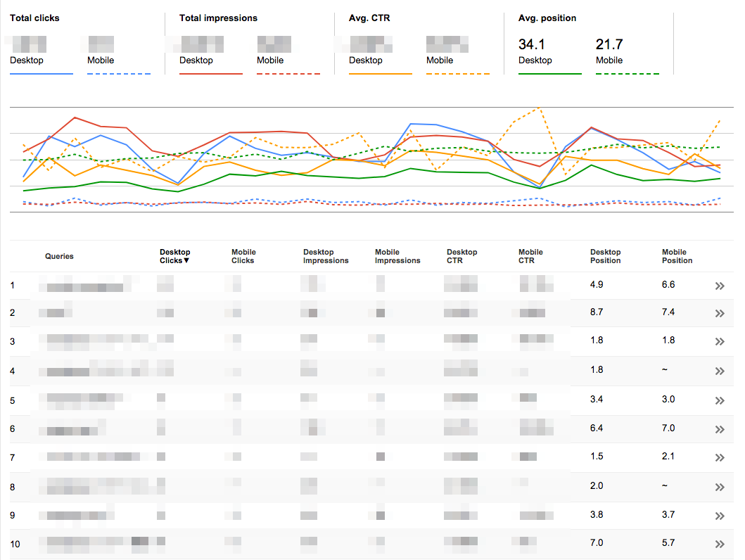745x560 pixels.
Task: Select Desktop under Total clicks
Action: point(27,61)
